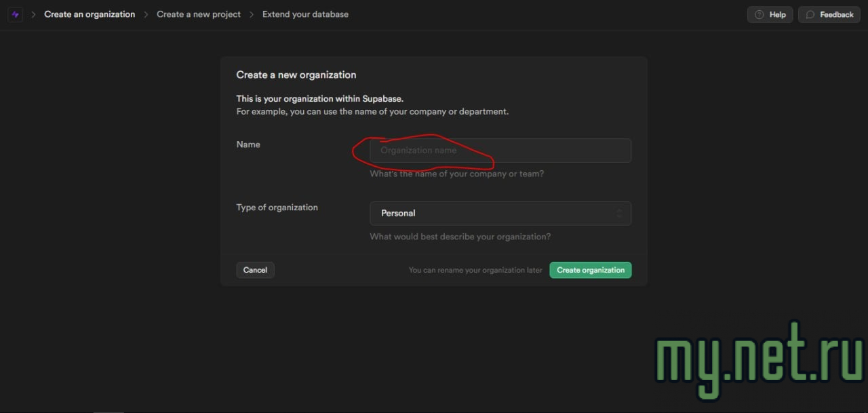Click the green Create organization button
This screenshot has height=413, width=868.
point(590,270)
